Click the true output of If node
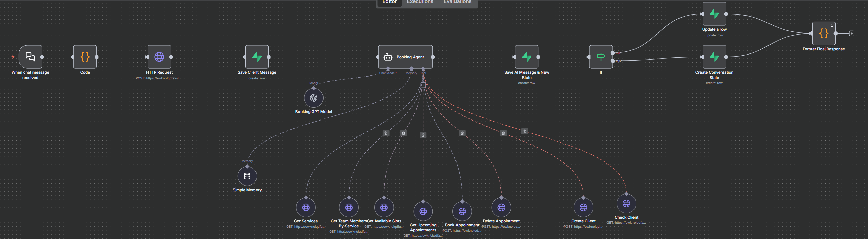Viewport: 868px width, 239px height. tap(613, 53)
